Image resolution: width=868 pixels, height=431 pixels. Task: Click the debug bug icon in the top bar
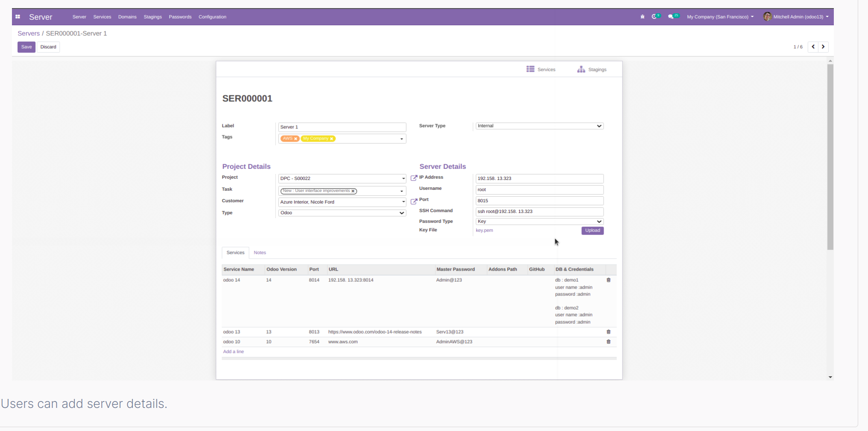pyautogui.click(x=642, y=17)
